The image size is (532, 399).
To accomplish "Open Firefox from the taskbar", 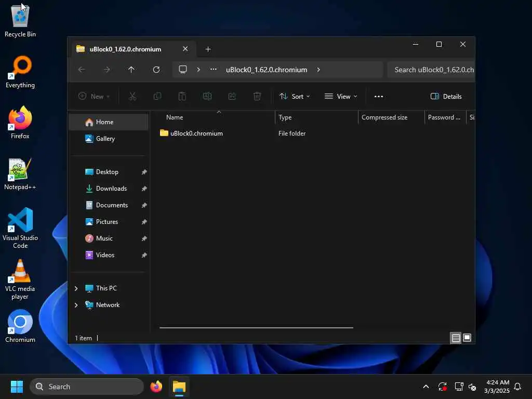I will [x=156, y=387].
